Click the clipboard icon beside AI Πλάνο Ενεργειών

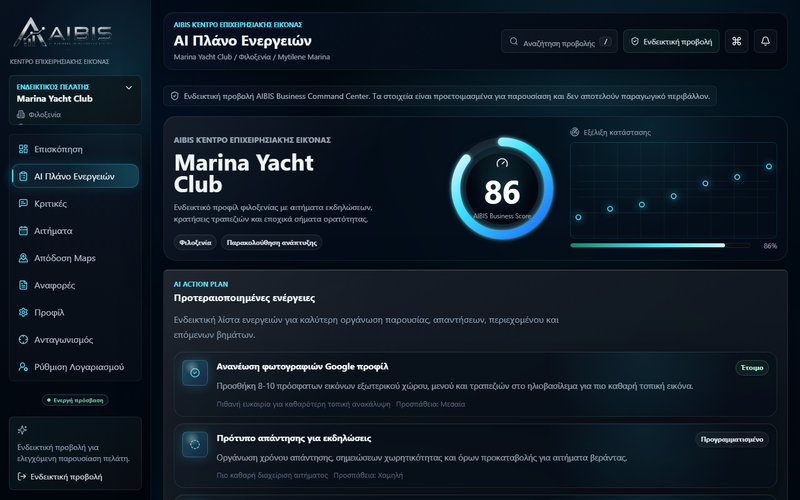click(x=23, y=176)
